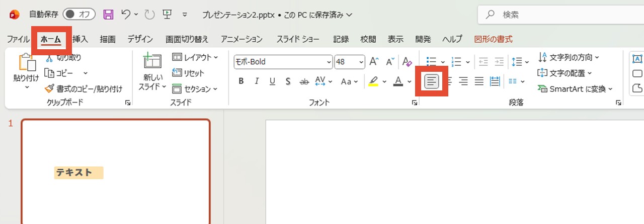644x224 pixels.
Task: Toggle underline formatting
Action: [x=272, y=81]
